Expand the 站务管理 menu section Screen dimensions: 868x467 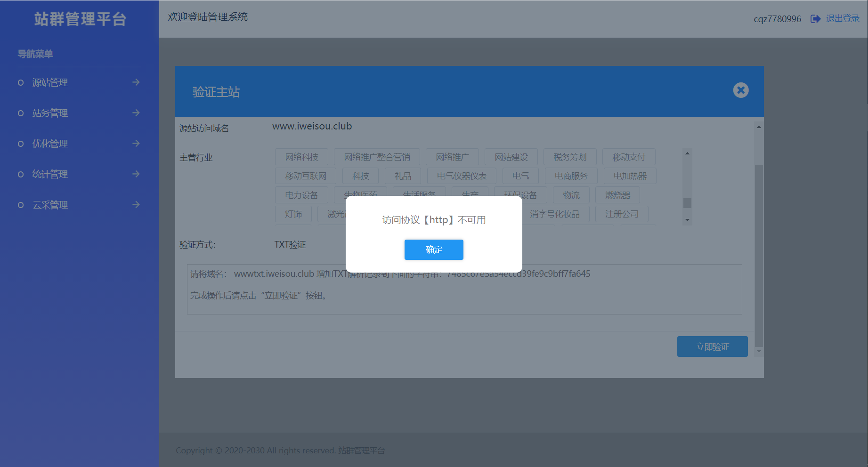[50, 113]
